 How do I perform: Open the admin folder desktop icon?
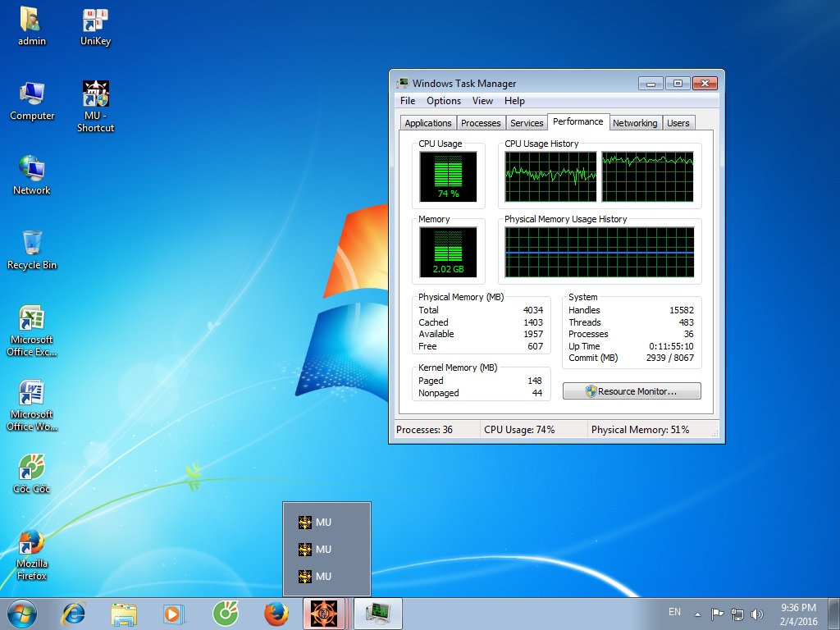(32, 26)
